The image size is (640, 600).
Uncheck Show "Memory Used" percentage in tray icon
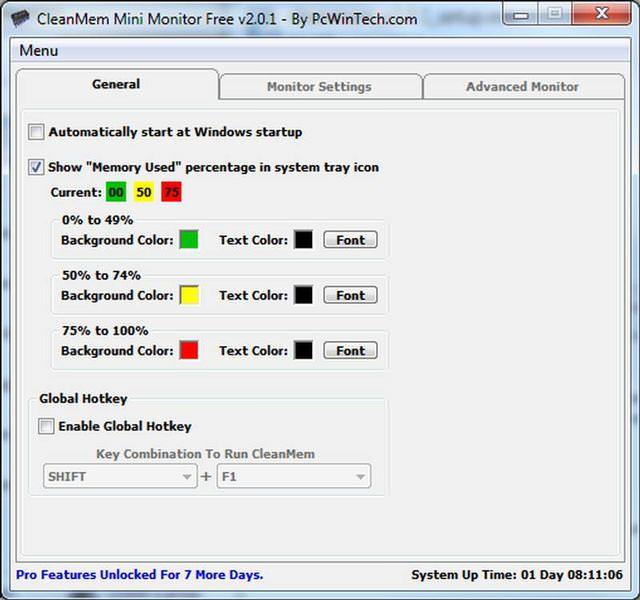(36, 167)
